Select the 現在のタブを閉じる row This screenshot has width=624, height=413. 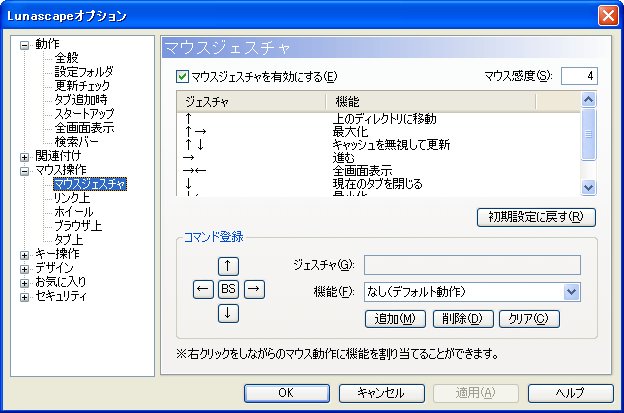tap(378, 184)
